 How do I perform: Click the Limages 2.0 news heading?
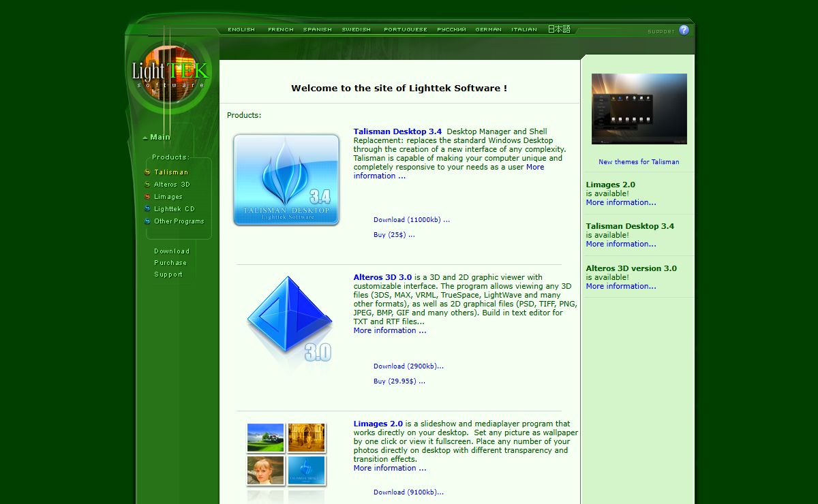tap(611, 185)
